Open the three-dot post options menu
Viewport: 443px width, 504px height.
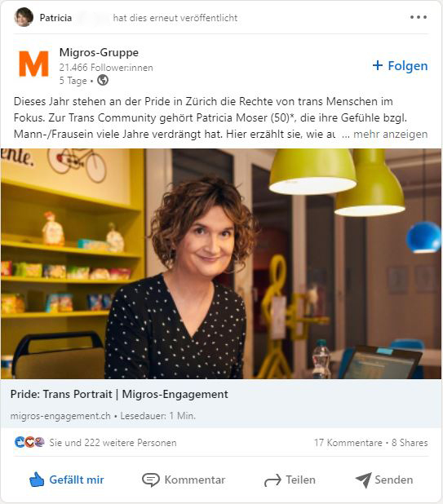tap(419, 17)
